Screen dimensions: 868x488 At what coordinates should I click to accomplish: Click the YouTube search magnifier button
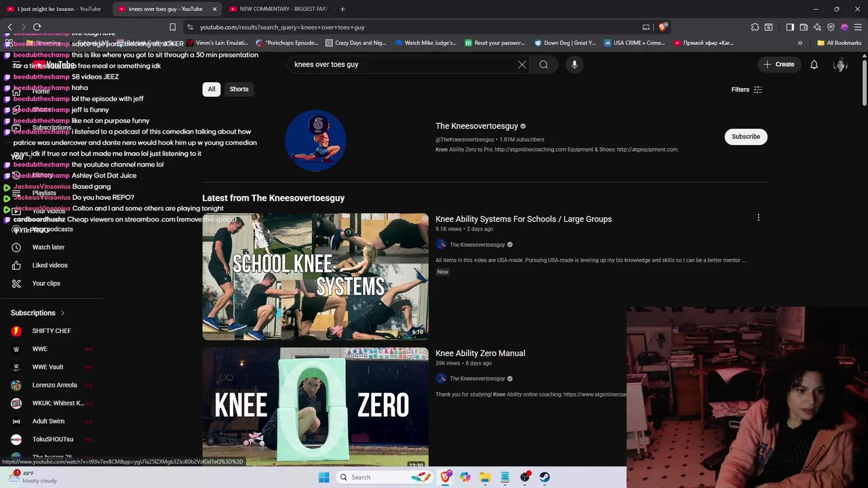click(544, 64)
